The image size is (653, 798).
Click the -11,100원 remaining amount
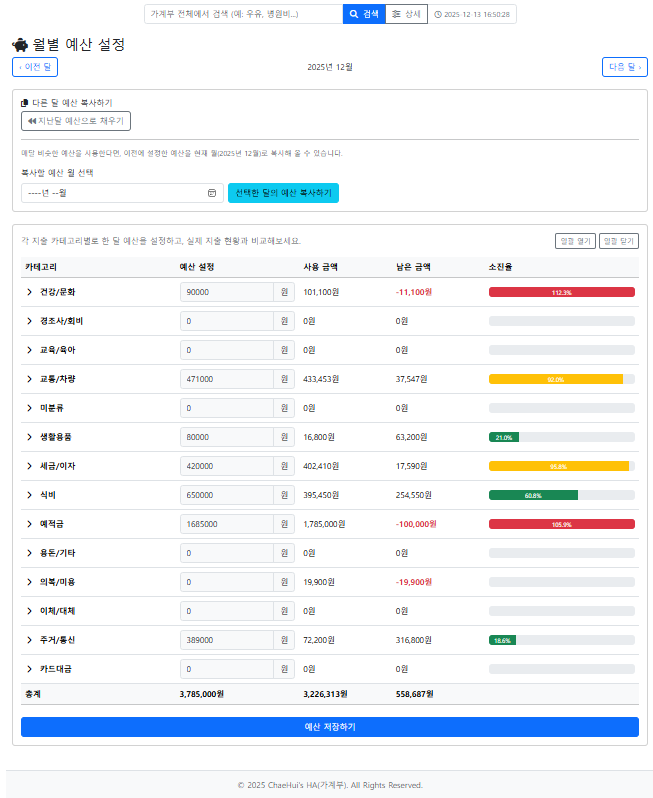[x=414, y=292]
